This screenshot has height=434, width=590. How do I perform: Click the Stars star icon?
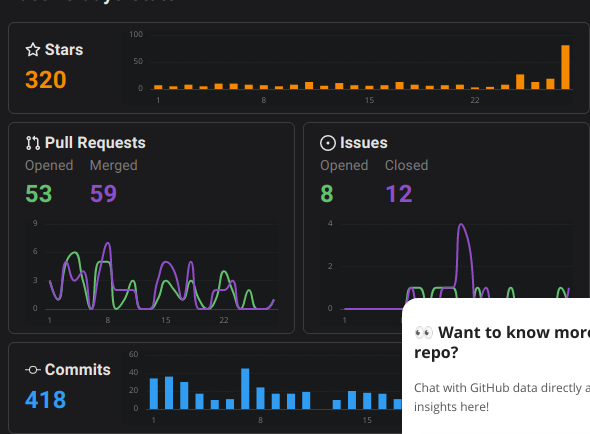point(33,50)
